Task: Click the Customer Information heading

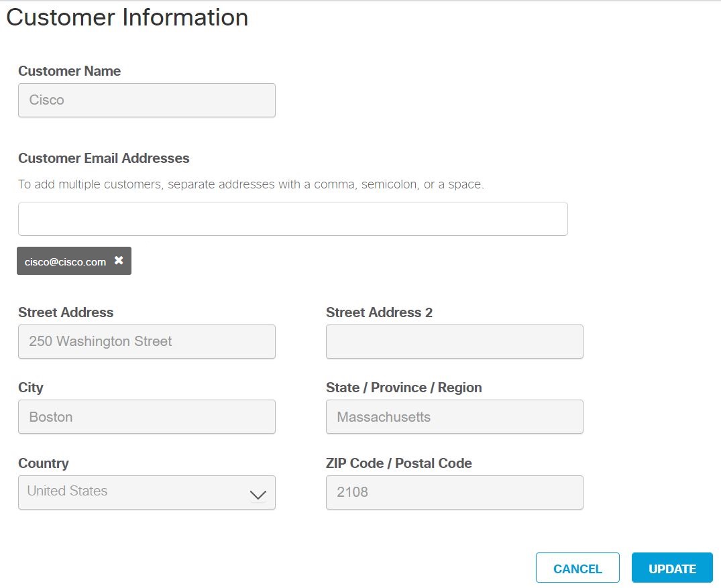Action: pyautogui.click(x=127, y=17)
